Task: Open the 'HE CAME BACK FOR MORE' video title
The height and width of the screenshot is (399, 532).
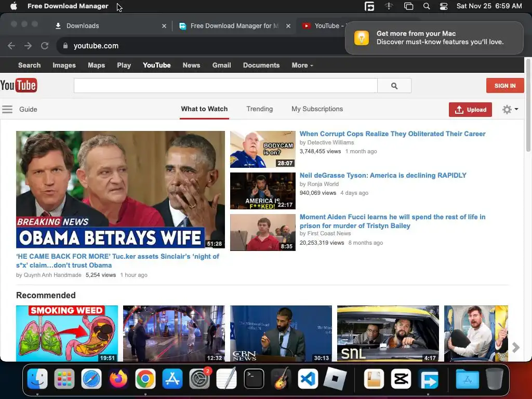Action: click(117, 261)
